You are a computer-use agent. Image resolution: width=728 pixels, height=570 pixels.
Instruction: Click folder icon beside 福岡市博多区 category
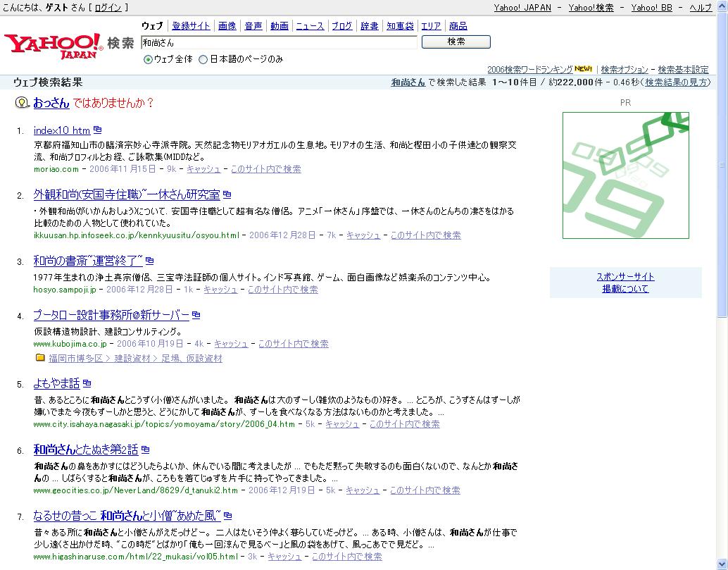40,358
